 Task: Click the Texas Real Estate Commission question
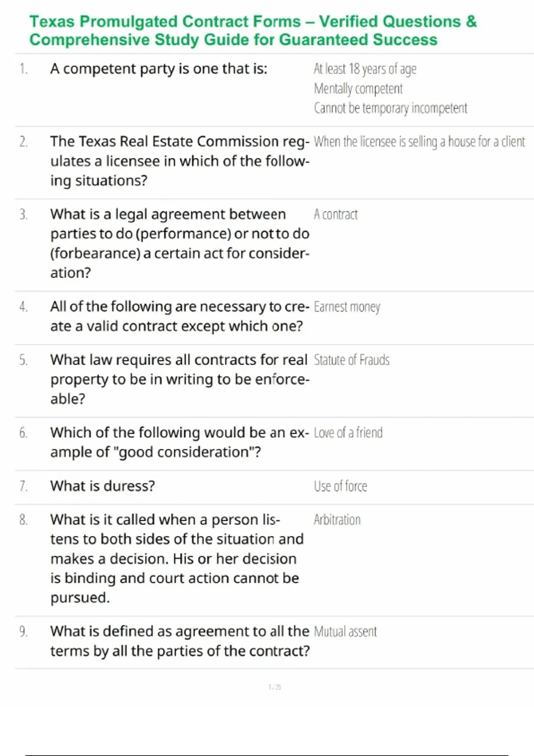click(x=179, y=161)
